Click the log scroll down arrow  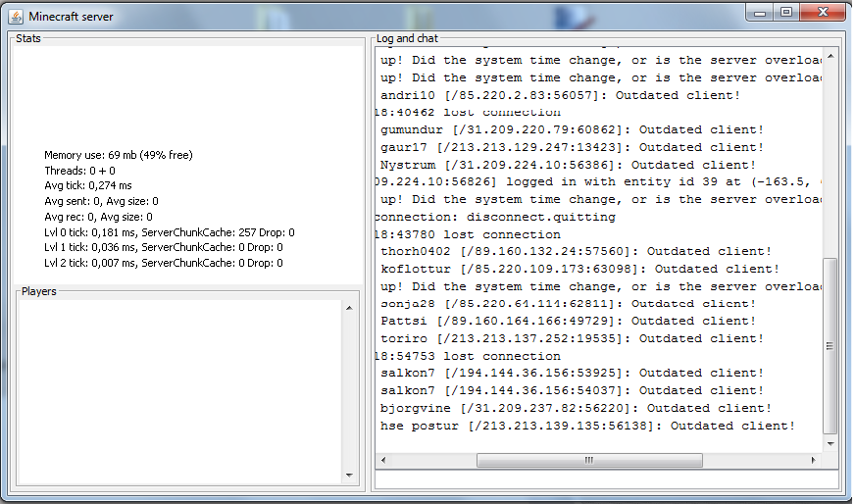[830, 444]
